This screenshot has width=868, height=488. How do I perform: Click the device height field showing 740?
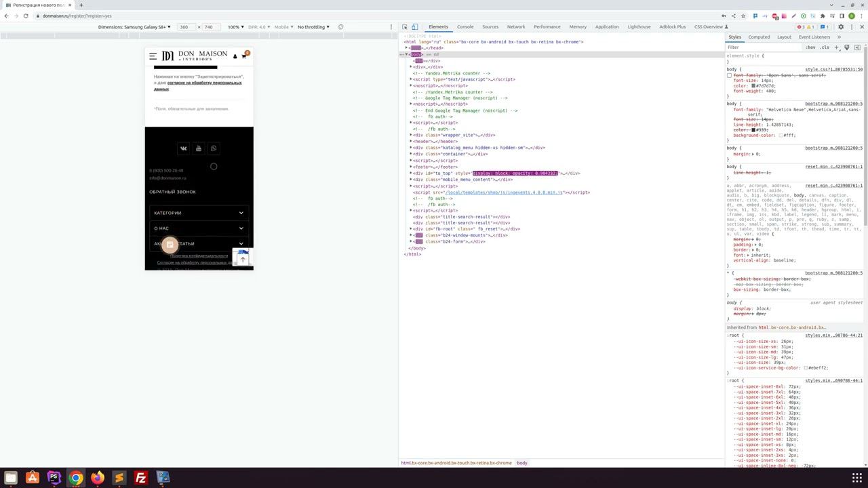tap(210, 27)
